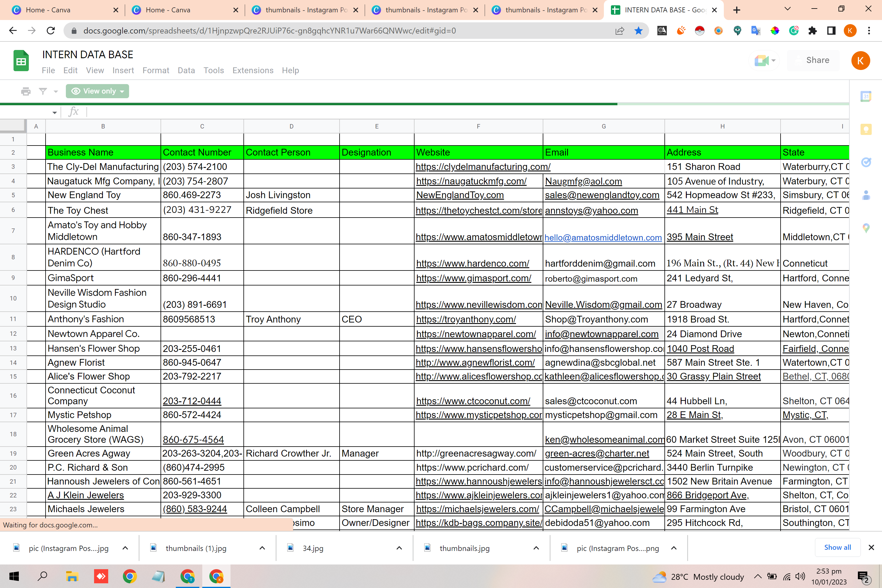Image resolution: width=882 pixels, height=588 pixels.
Task: Switch to first Home - Canva tab
Action: point(64,10)
